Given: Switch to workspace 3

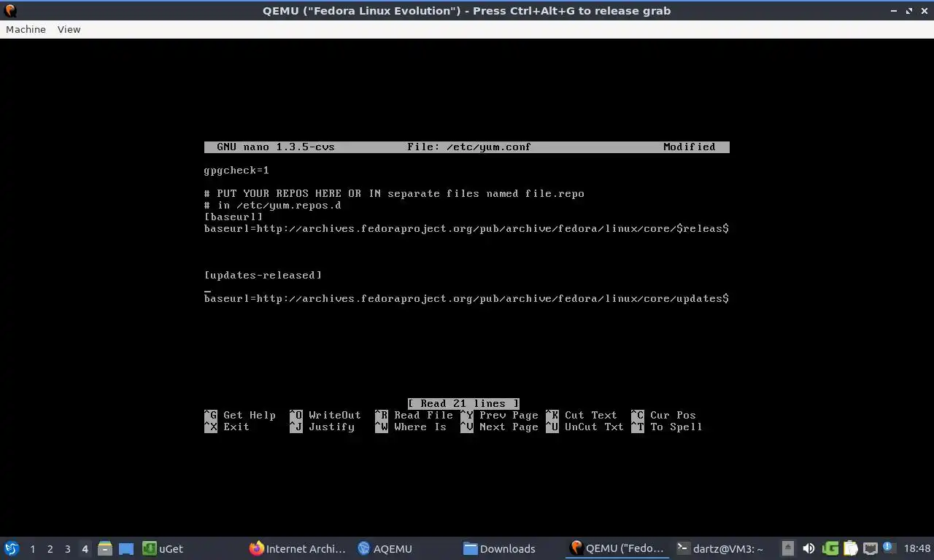Looking at the screenshot, I should point(67,548).
